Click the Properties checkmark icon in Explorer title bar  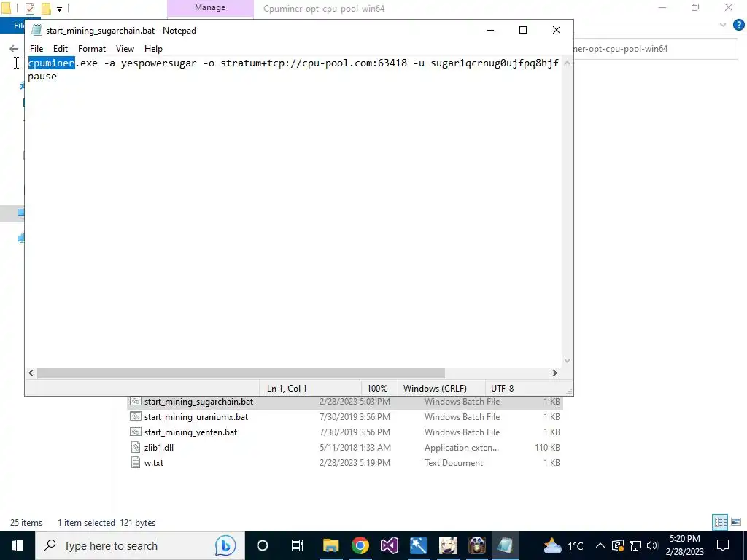tap(29, 8)
